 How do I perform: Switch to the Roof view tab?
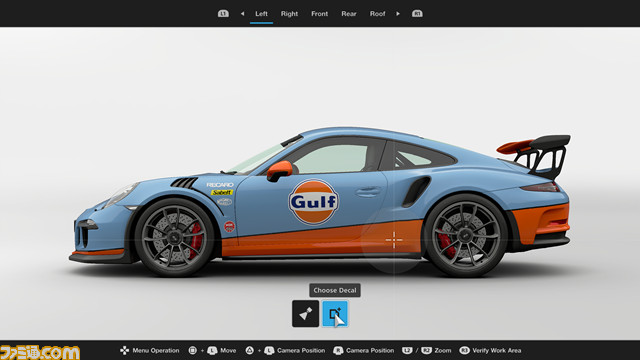[x=377, y=13]
